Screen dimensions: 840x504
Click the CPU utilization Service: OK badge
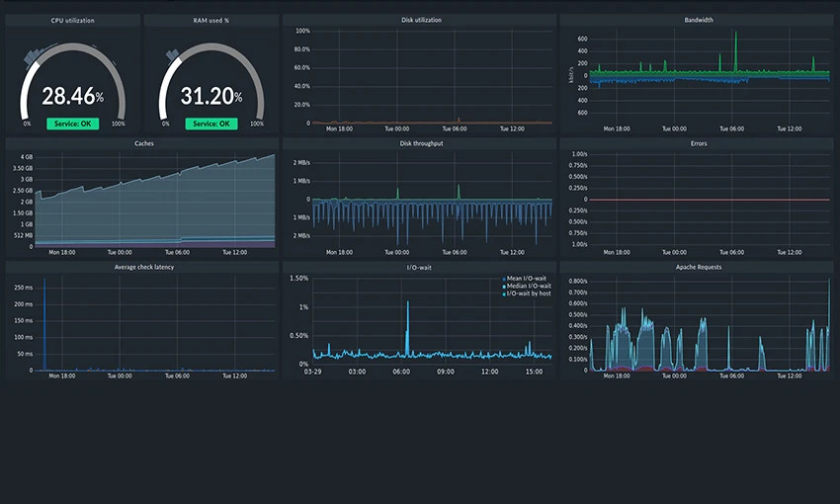(x=73, y=124)
